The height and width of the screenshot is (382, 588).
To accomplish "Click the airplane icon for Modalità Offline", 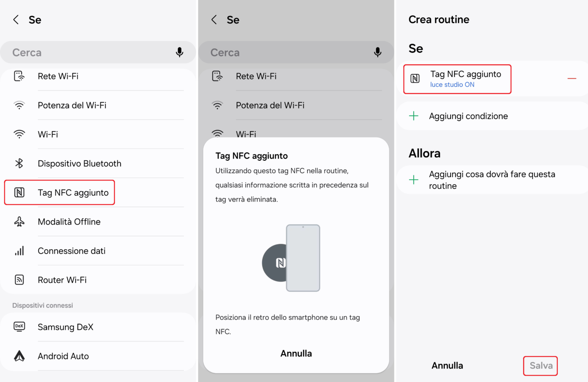I will tap(19, 222).
